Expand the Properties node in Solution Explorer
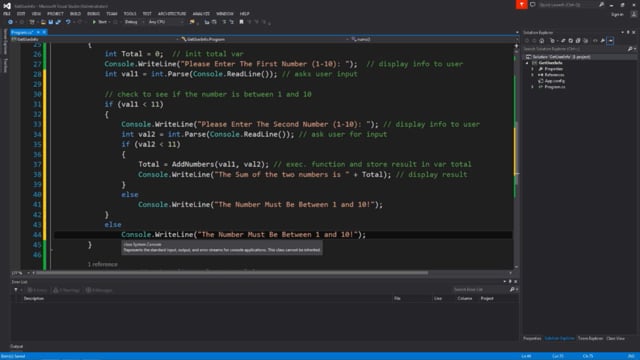 click(x=532, y=69)
